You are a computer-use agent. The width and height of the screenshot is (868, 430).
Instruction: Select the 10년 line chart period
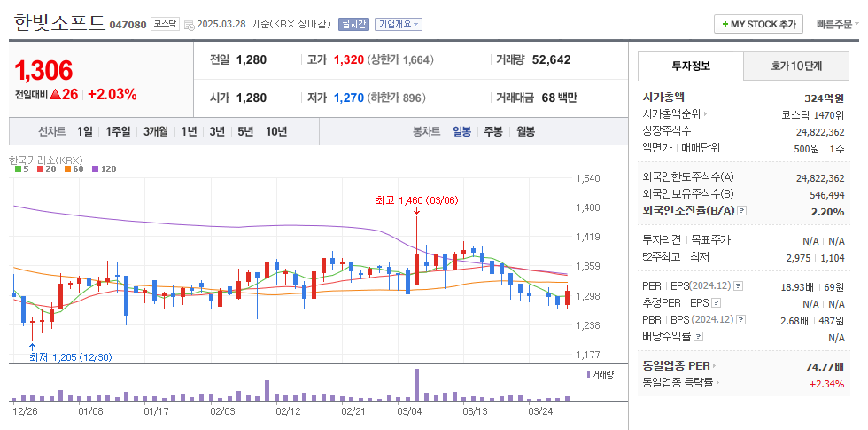point(276,132)
